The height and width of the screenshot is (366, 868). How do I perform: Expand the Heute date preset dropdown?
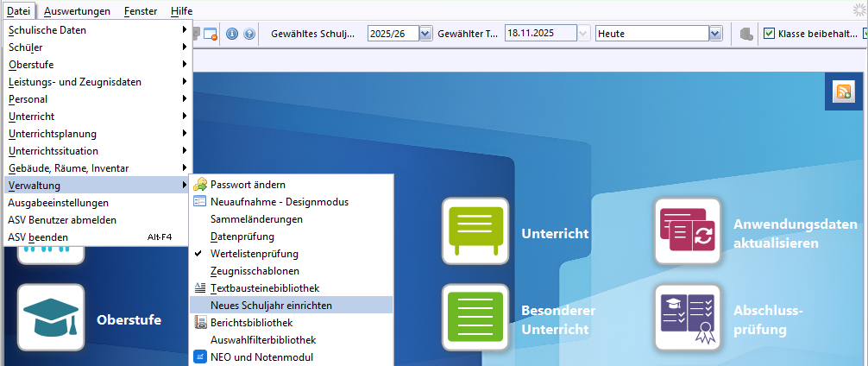pyautogui.click(x=714, y=34)
